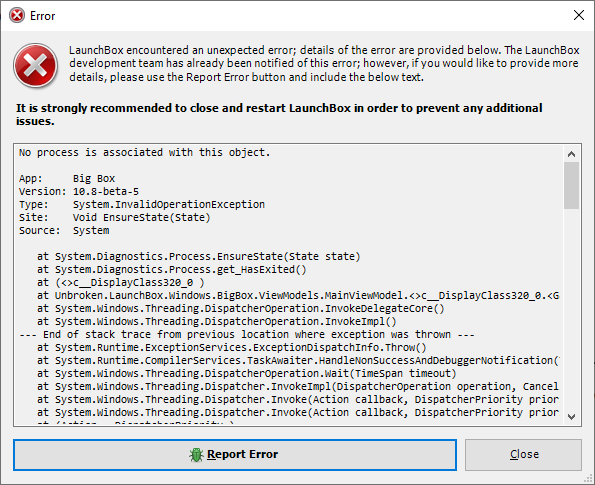This screenshot has height=485, width=595.
Task: Click the scrollbar up arrow in error details
Action: click(571, 154)
